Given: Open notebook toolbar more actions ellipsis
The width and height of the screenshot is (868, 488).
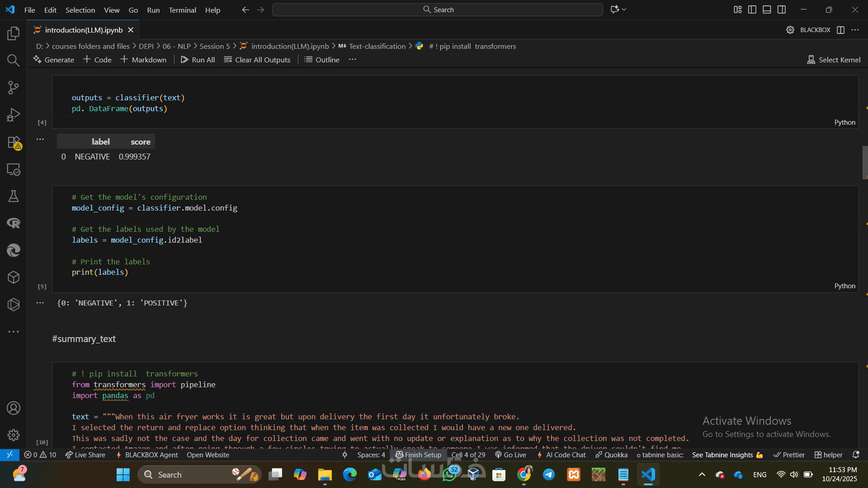Looking at the screenshot, I should 353,60.
